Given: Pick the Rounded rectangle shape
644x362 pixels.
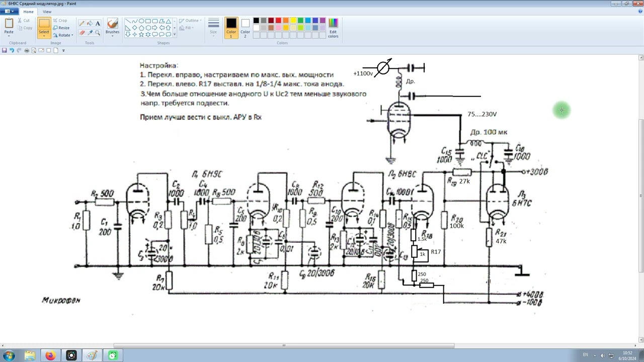Looking at the screenshot, I should pos(155,21).
